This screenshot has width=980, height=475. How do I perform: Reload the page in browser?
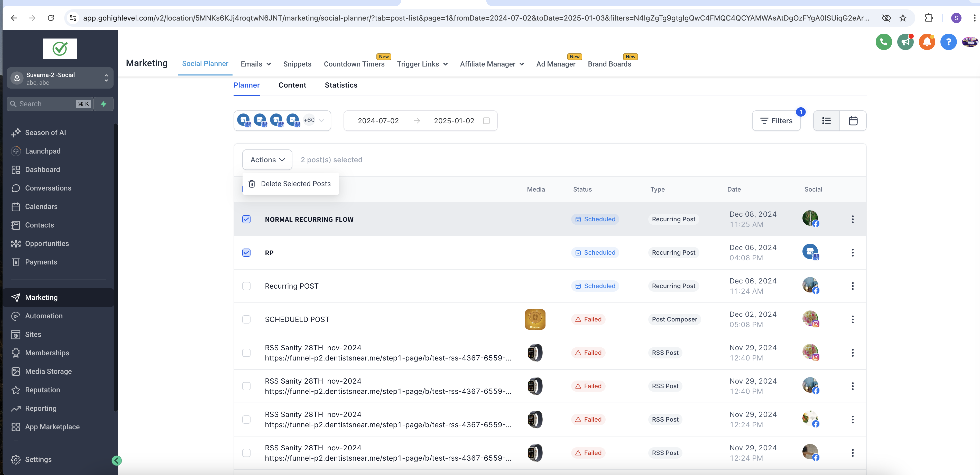pos(51,18)
